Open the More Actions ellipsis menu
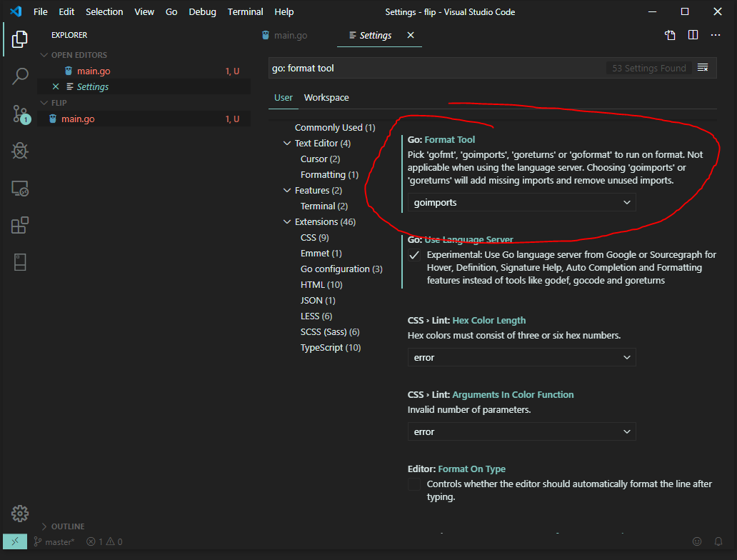The width and height of the screenshot is (737, 560). coord(716,35)
